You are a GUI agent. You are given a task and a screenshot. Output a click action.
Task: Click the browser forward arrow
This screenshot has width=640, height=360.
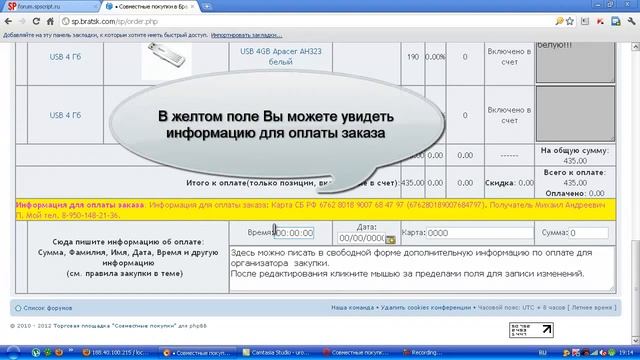pyautogui.click(x=22, y=21)
